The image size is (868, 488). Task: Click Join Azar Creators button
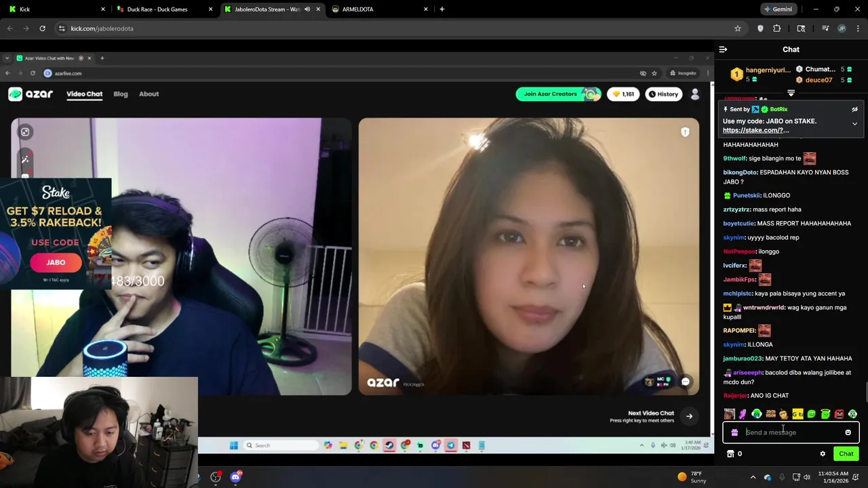point(559,94)
